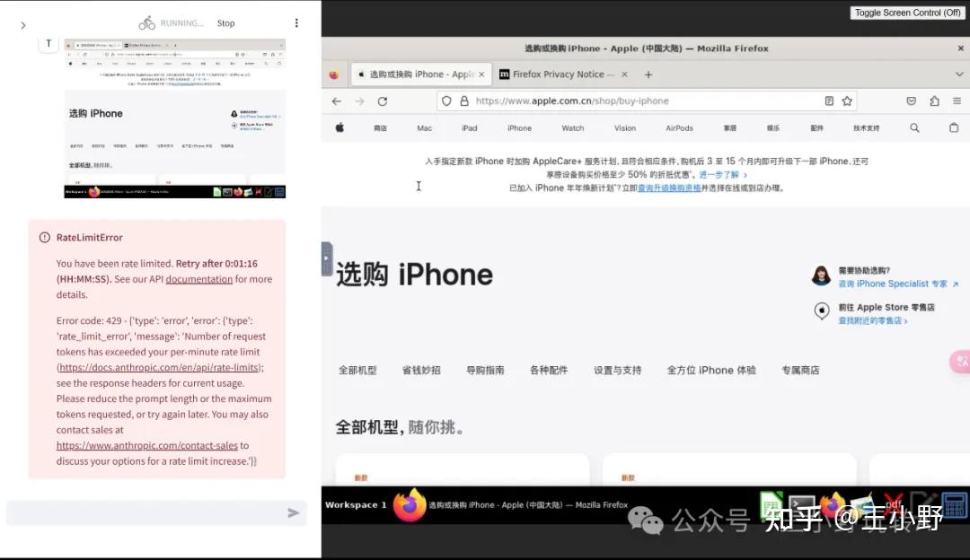
Task: Click the 进一步了解 link in the banner
Action: click(x=722, y=175)
